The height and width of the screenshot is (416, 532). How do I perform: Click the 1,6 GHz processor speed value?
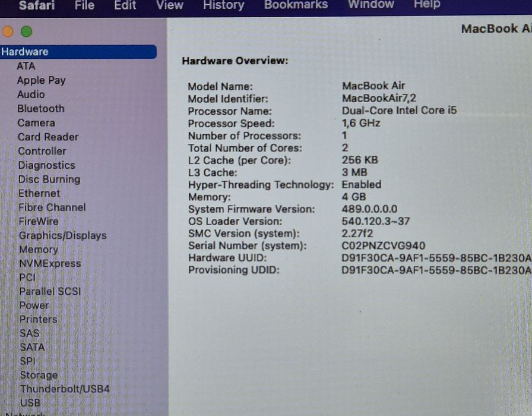[x=360, y=123]
